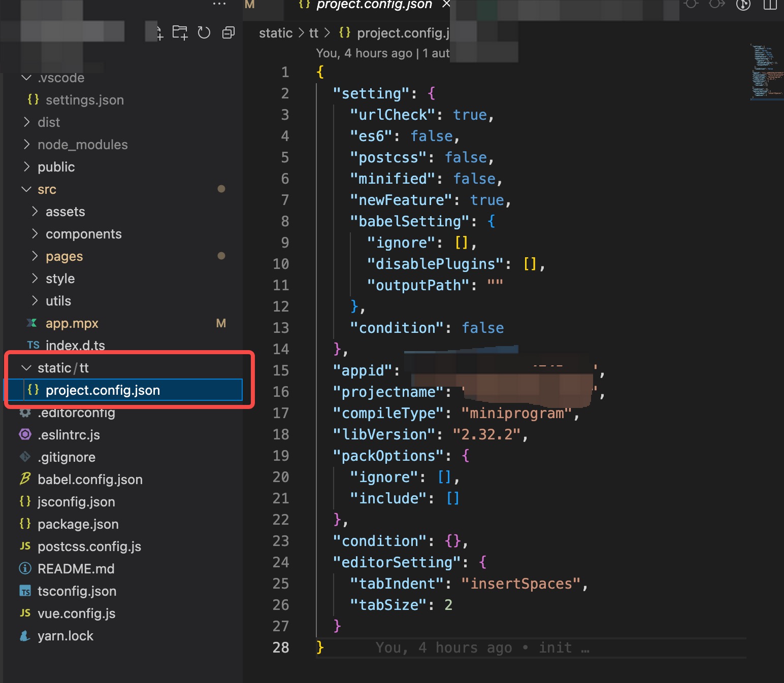The width and height of the screenshot is (784, 683).
Task: Open the explorer more actions ellipsis
Action: coord(219,4)
